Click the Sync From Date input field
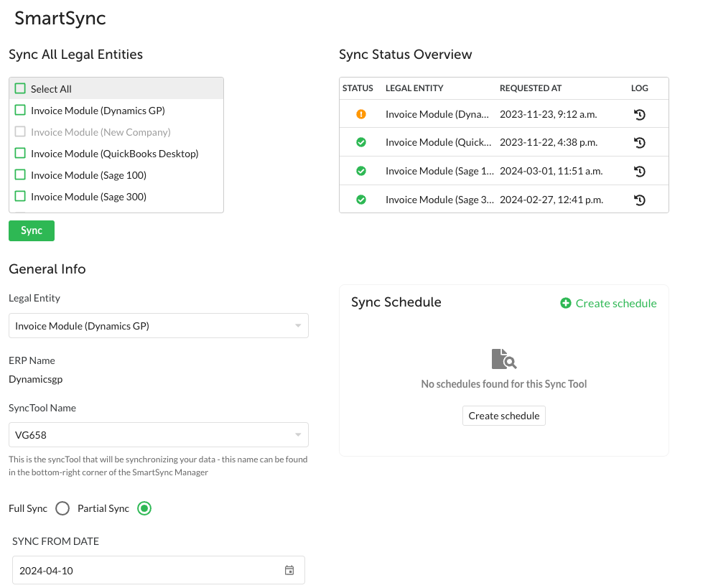Viewport: 708px width, 588px height. coord(159,570)
